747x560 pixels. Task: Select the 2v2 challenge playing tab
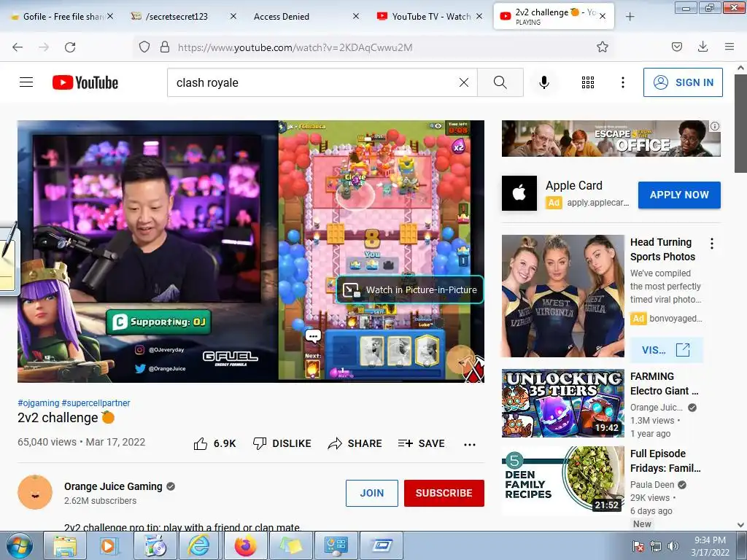pyautogui.click(x=553, y=16)
